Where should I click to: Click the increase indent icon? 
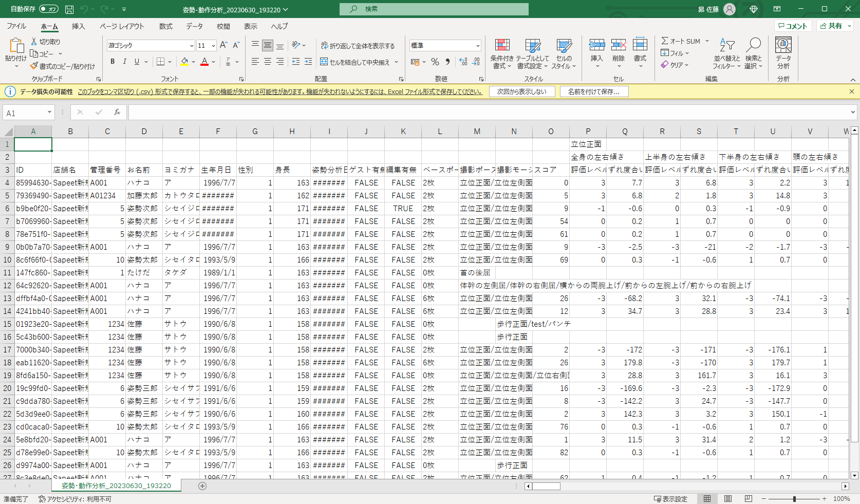[x=308, y=62]
